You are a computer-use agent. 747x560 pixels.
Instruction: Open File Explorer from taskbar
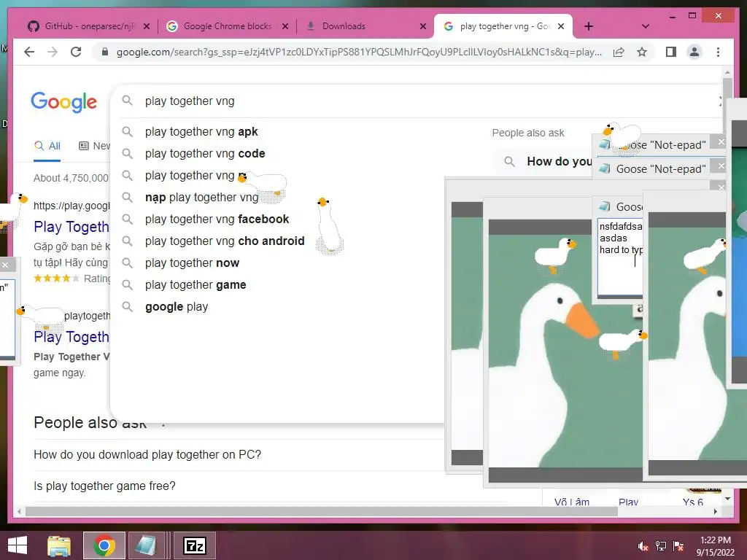pos(59,545)
